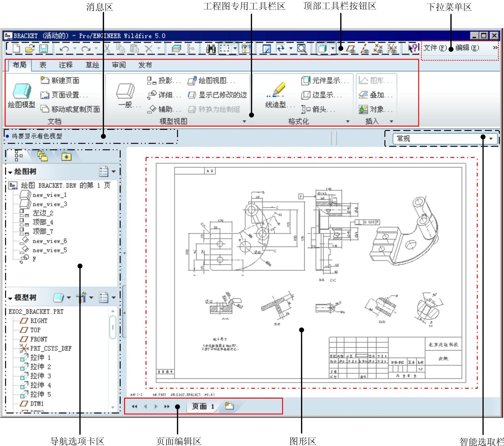Save the drawing with the floppy disk icon
The image size is (504, 446).
(x=44, y=48)
